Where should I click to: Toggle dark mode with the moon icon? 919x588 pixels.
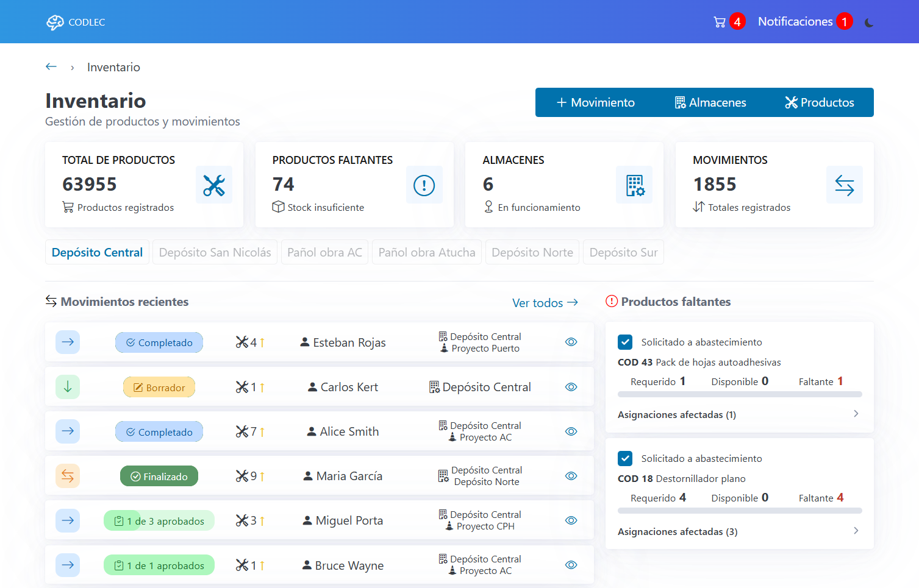(x=869, y=23)
